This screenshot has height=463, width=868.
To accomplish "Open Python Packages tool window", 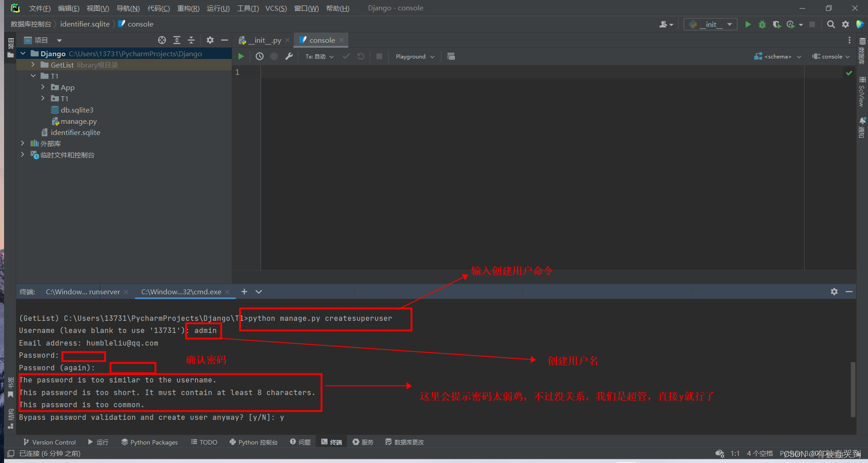I will (149, 442).
